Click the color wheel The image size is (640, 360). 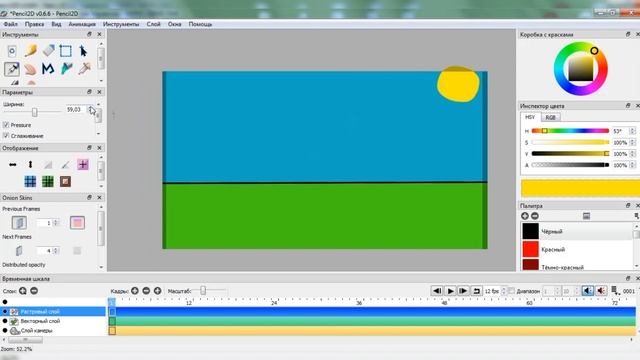click(580, 69)
